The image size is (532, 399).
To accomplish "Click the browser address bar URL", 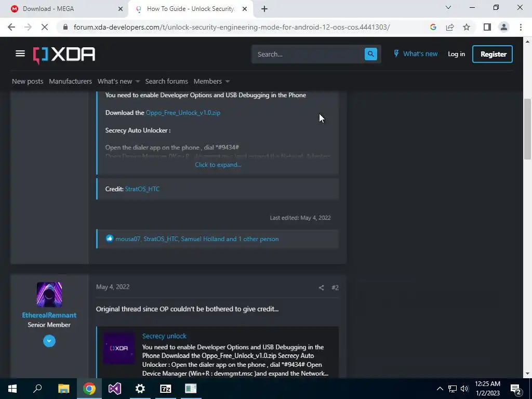I will [x=232, y=27].
